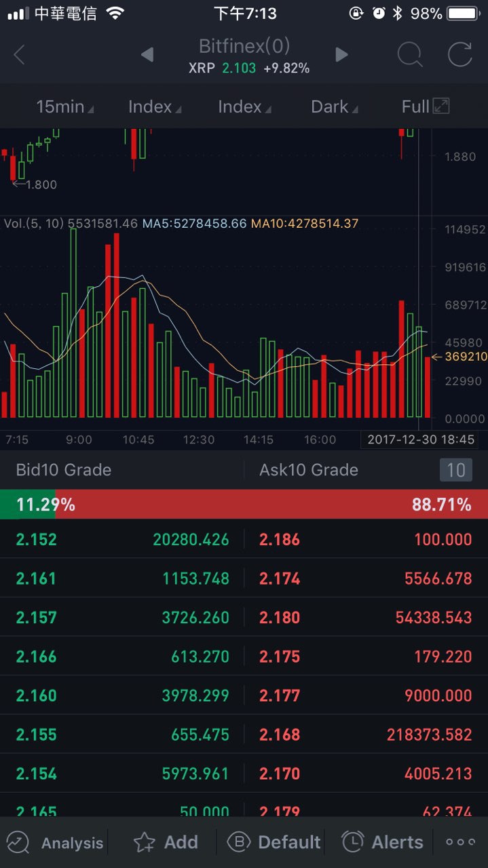Screen dimensions: 488x868
Task: Tap the 2017-12-30 18:45 crosshair time label
Action: [x=420, y=439]
